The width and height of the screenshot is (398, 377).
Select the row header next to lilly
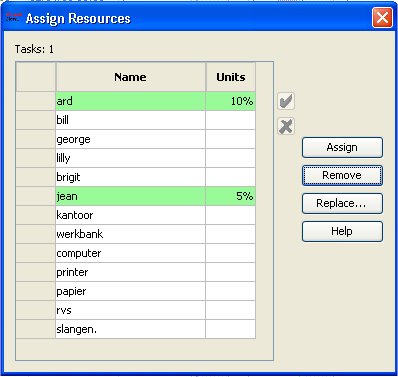point(36,158)
